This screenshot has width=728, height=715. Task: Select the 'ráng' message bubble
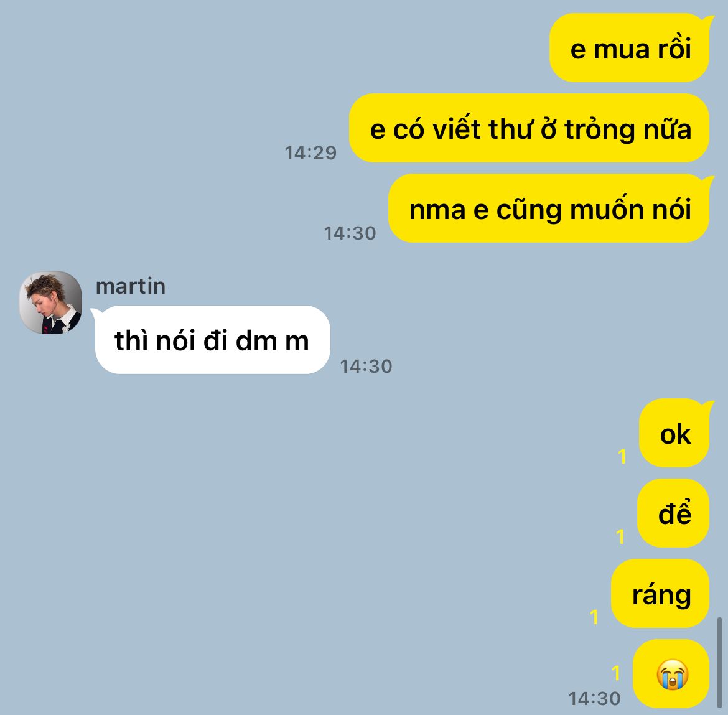660,594
